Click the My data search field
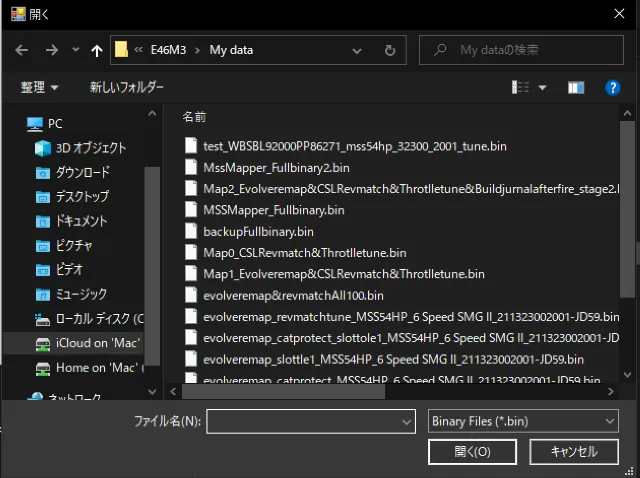Screen dimensions: 640x478 click(x=521, y=50)
